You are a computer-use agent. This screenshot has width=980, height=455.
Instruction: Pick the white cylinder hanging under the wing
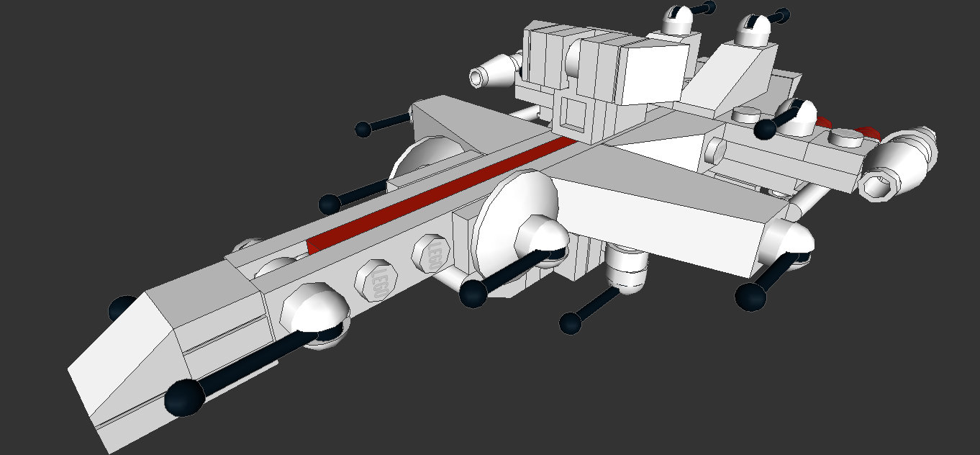pos(628,267)
